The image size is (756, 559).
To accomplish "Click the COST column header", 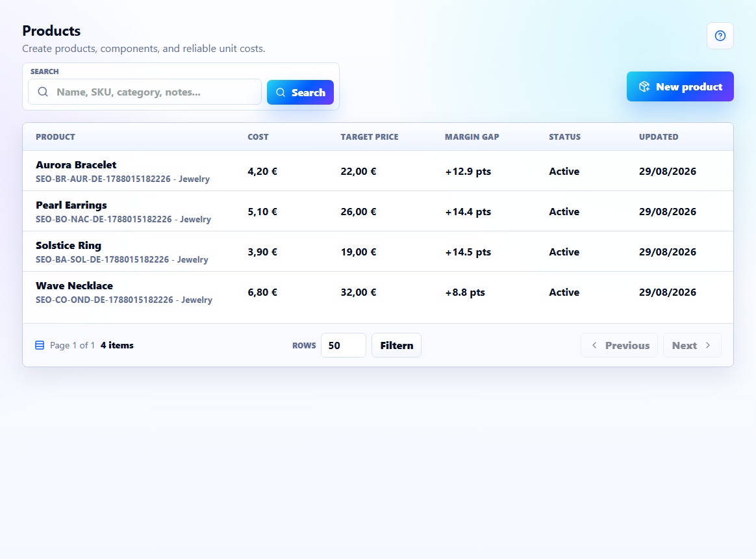I will (x=258, y=136).
